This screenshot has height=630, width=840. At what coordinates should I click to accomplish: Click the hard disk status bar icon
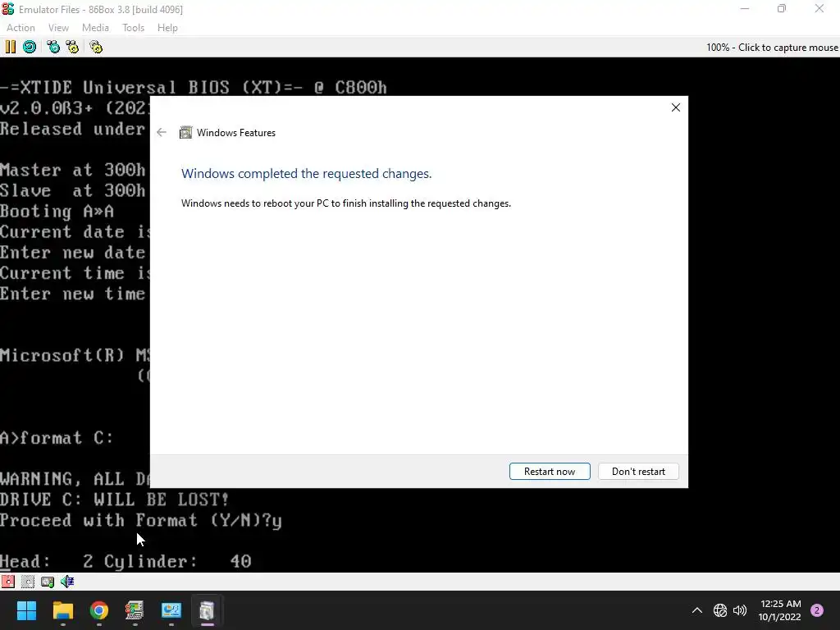48,582
